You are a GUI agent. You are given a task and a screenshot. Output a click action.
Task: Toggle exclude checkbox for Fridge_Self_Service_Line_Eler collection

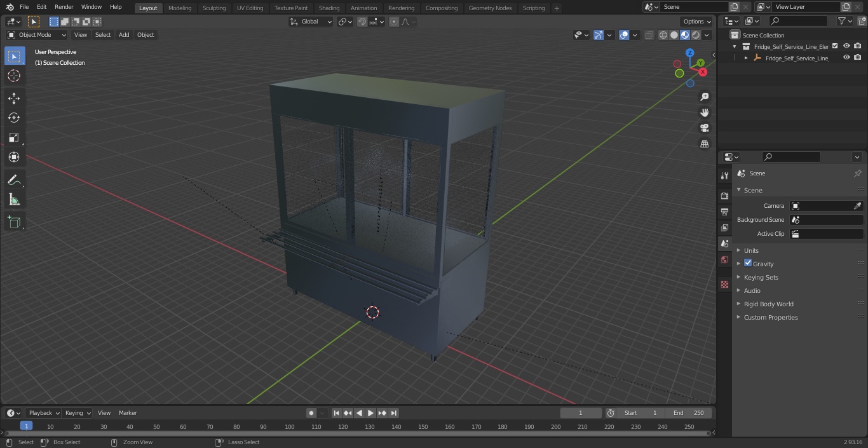(x=835, y=46)
